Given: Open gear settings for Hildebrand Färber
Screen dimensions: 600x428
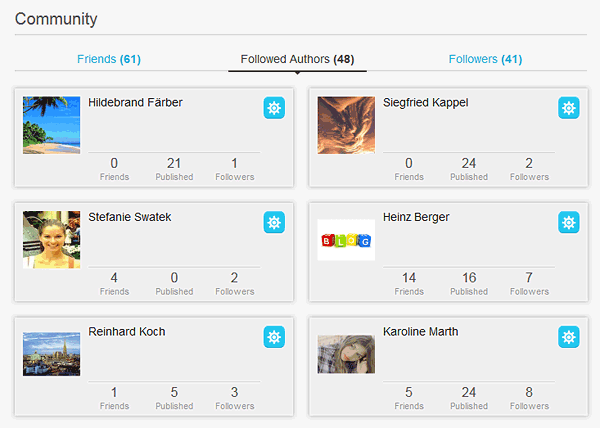Looking at the screenshot, I should tap(274, 108).
